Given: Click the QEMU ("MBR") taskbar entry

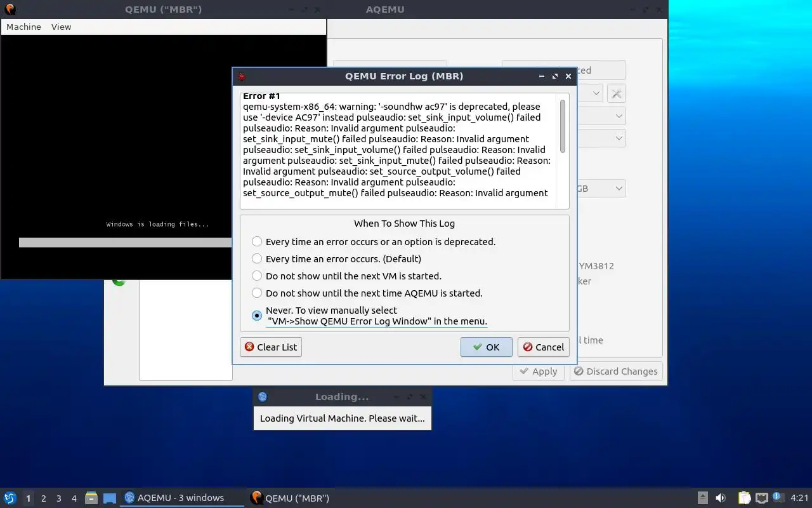Looking at the screenshot, I should point(309,498).
